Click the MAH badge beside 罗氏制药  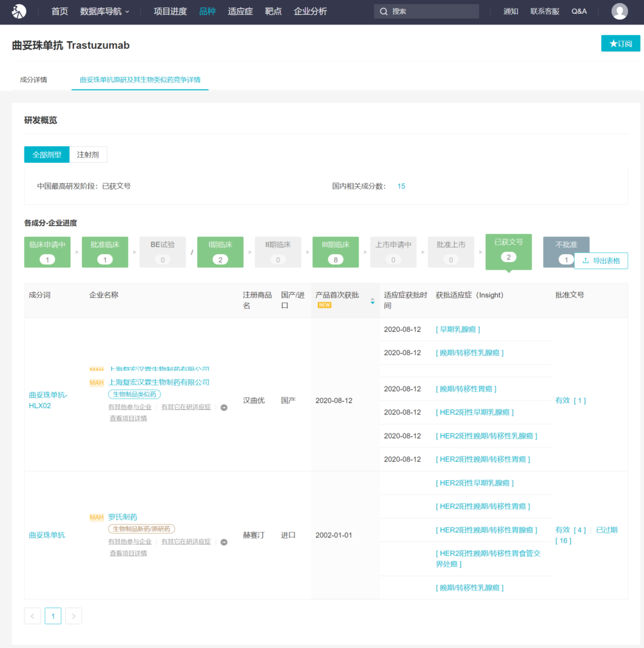pos(97,517)
